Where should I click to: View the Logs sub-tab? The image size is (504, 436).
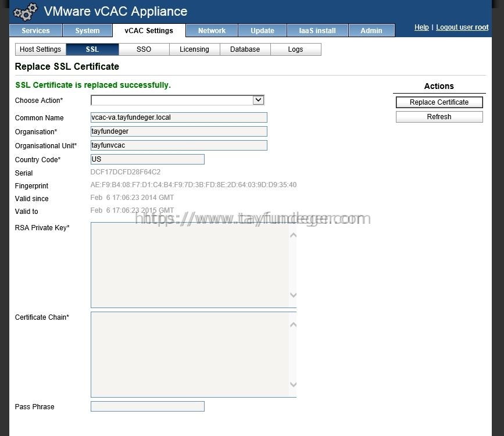click(296, 49)
